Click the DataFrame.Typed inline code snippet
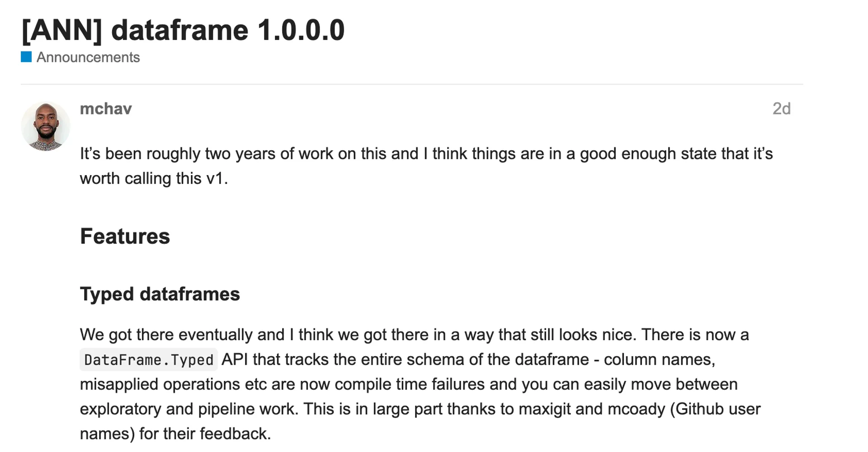This screenshot has width=868, height=452. click(x=149, y=360)
